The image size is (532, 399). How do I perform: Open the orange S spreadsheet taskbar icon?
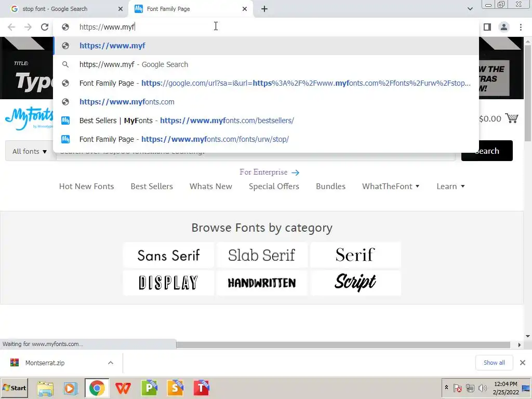(x=175, y=388)
